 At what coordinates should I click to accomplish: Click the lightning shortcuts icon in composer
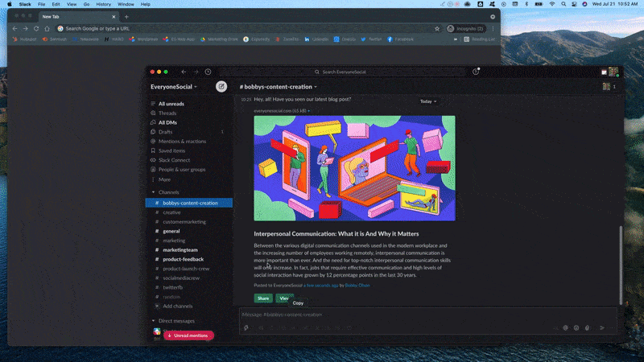click(246, 328)
